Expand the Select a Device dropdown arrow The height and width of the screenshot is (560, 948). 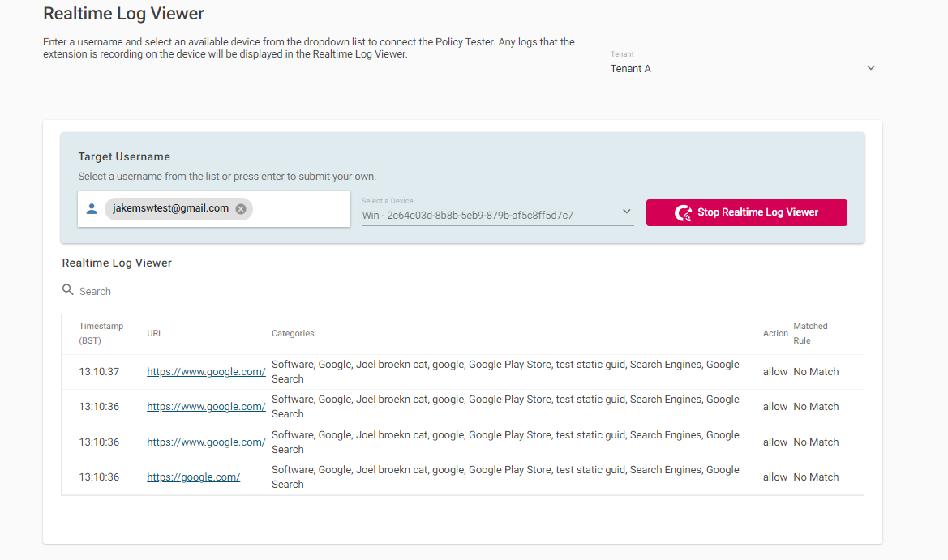pos(626,212)
